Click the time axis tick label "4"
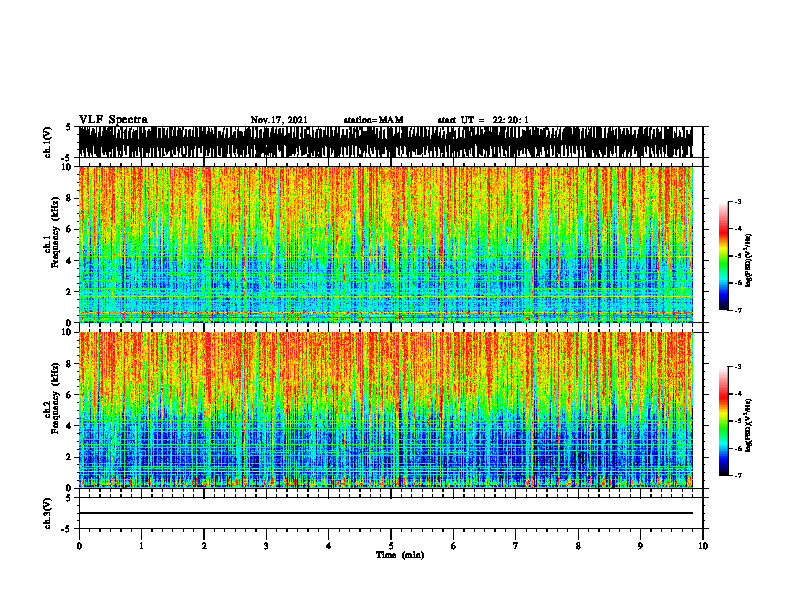792x612 pixels. (329, 546)
